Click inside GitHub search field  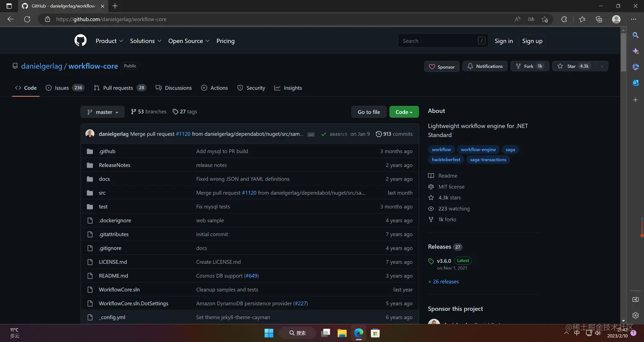coord(443,41)
